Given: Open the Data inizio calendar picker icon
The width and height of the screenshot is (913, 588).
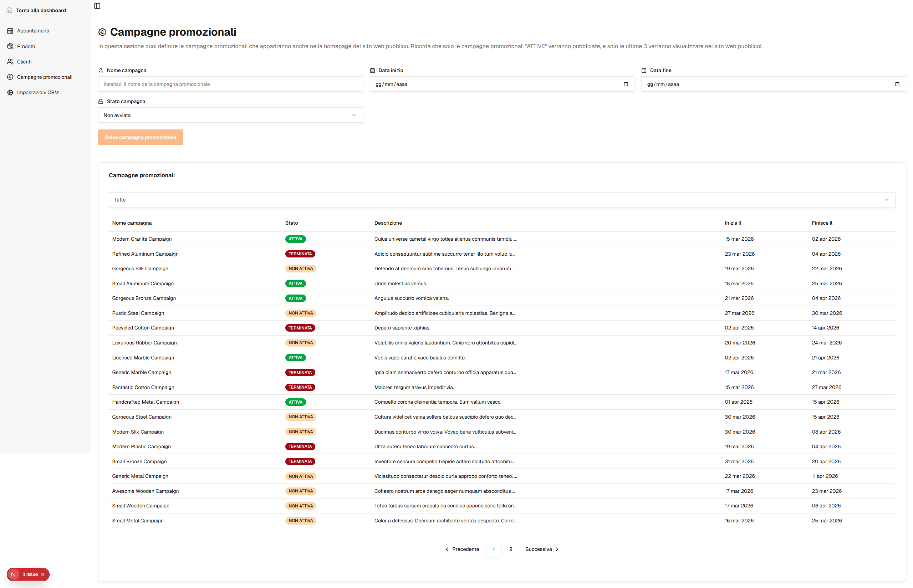Looking at the screenshot, I should (626, 84).
